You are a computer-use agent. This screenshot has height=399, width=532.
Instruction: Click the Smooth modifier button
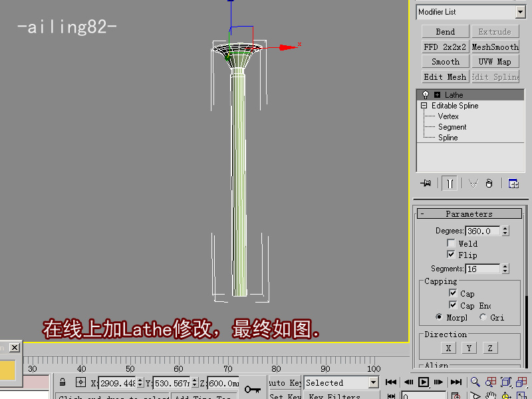click(445, 62)
